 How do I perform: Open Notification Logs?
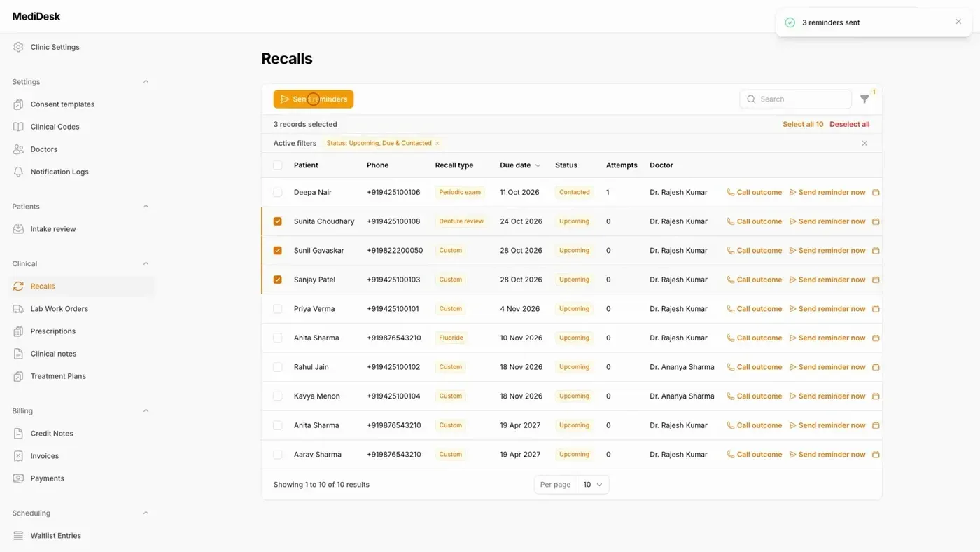click(x=59, y=172)
